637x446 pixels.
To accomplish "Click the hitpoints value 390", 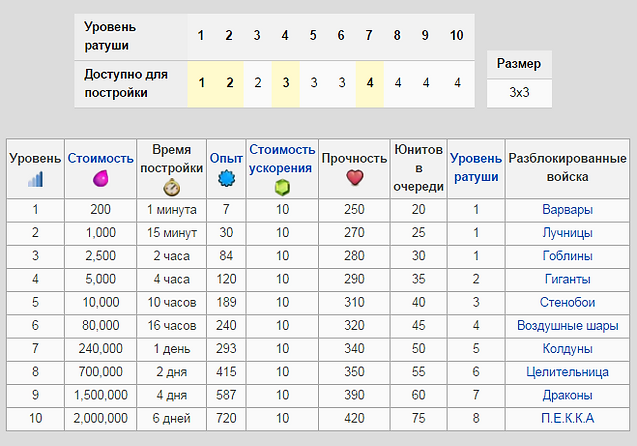I will [x=354, y=395].
